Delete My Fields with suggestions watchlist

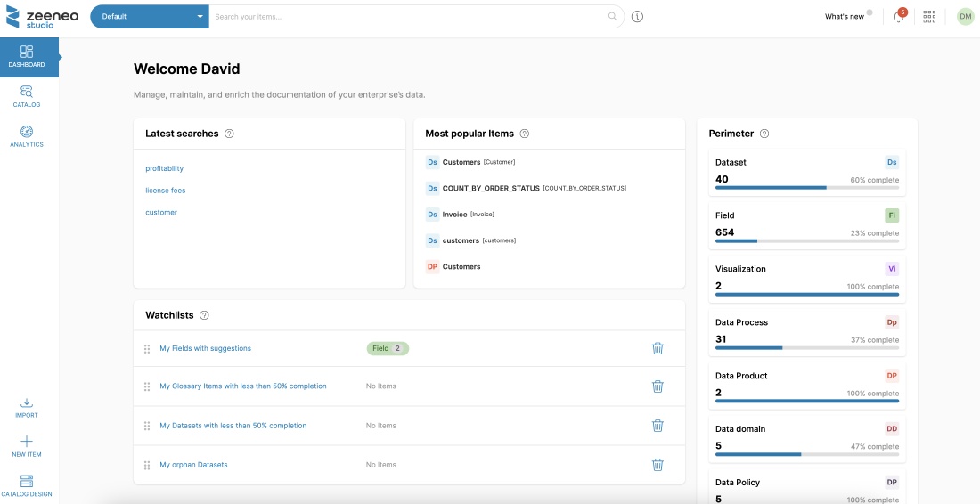pos(657,348)
